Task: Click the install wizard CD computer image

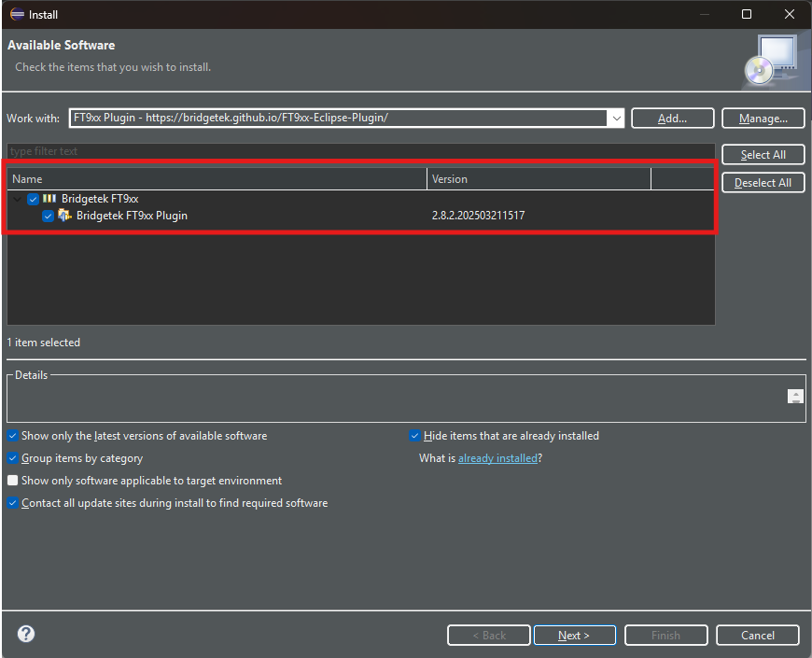Action: coord(771,60)
